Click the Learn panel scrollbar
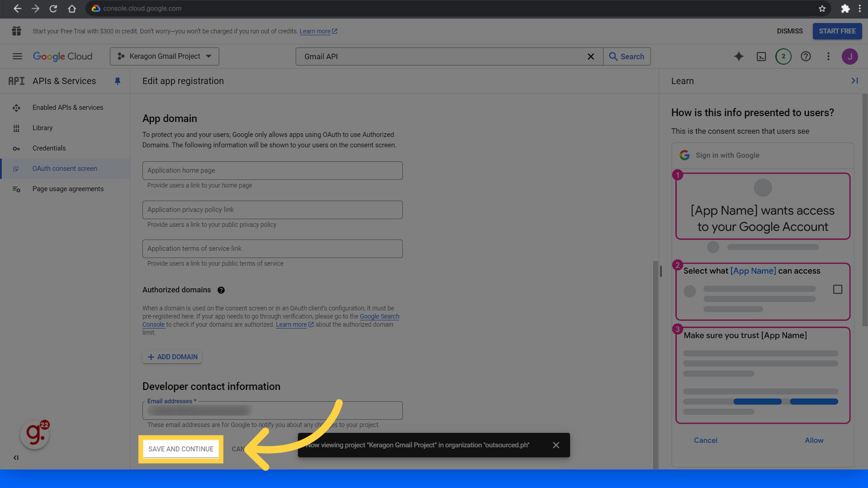This screenshot has height=488, width=868. click(x=865, y=210)
